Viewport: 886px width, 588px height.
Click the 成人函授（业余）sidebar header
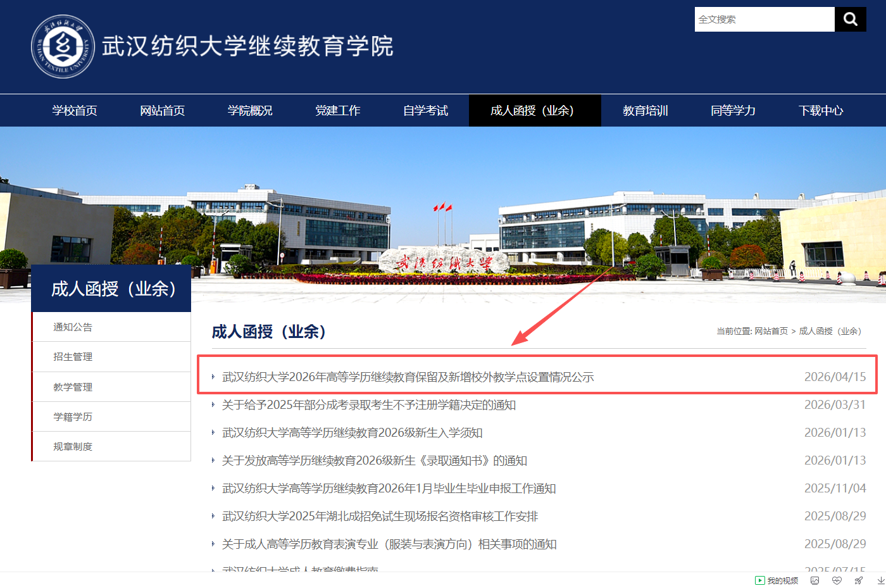click(x=111, y=289)
